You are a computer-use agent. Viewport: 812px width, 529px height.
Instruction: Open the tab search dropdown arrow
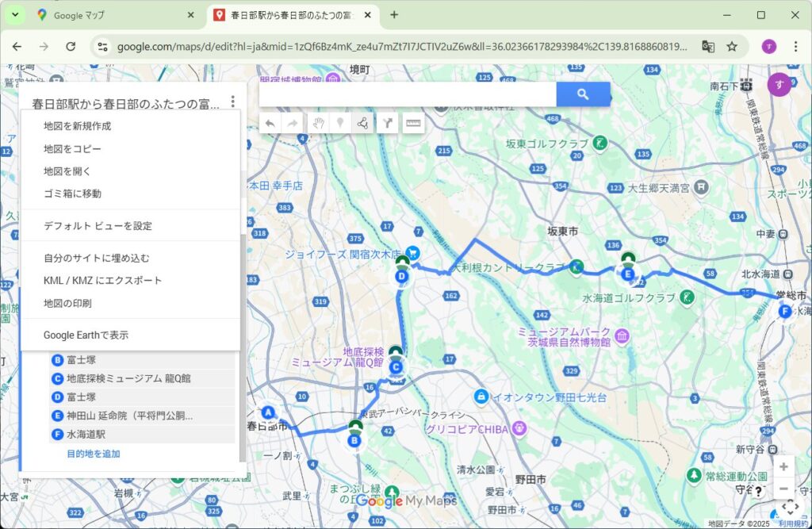pyautogui.click(x=15, y=14)
